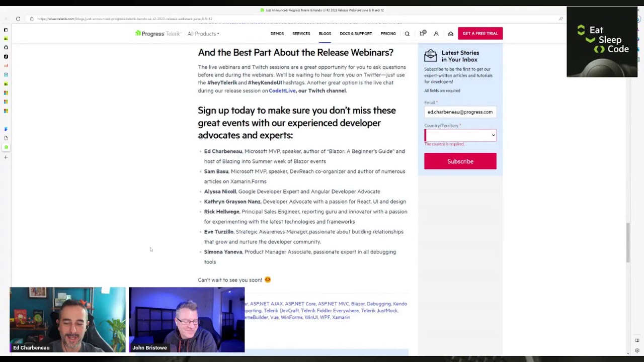The width and height of the screenshot is (644, 362).
Task: Grab the page vertical scrollbar thumb
Action: point(628,242)
